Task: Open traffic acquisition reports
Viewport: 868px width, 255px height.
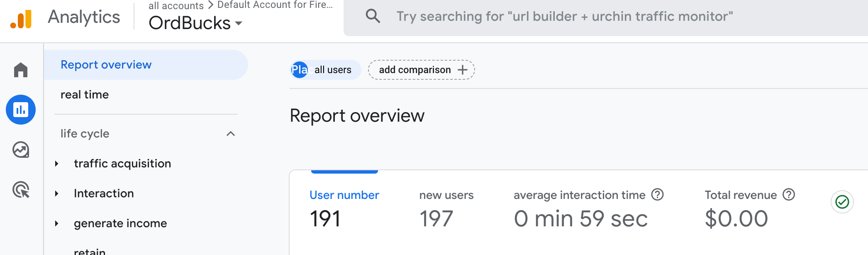Action: [x=122, y=164]
